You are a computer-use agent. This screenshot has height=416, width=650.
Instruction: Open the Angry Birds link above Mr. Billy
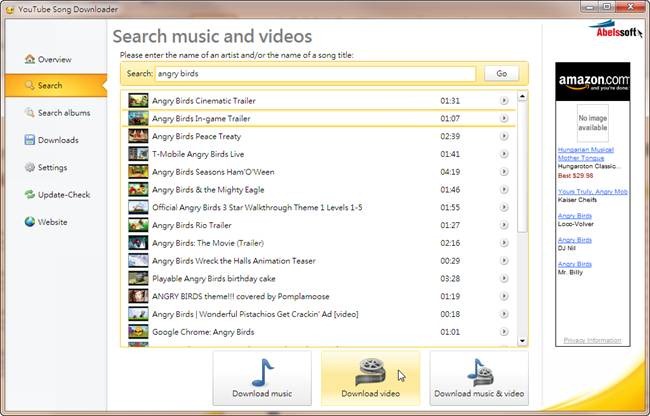coord(575,264)
